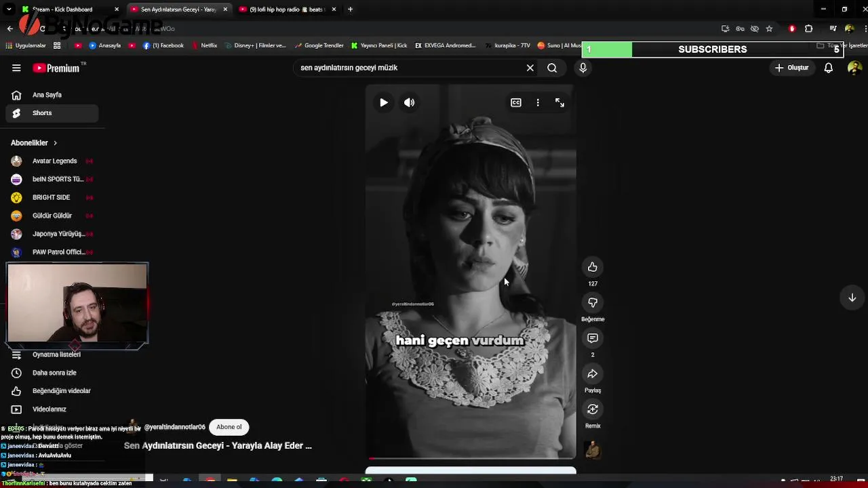The height and width of the screenshot is (488, 868).
Task: Click the Oluştur create button
Action: tap(792, 68)
